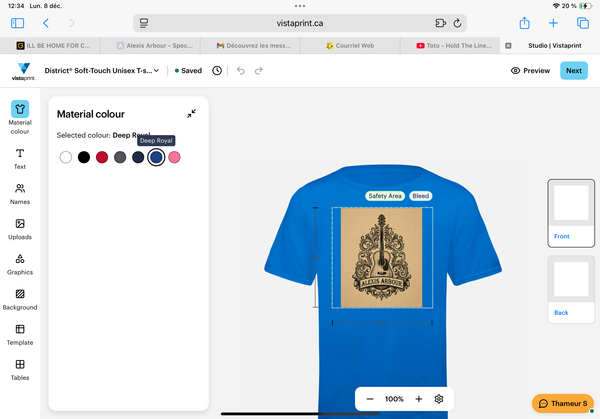Collapse the Material colour panel

pyautogui.click(x=191, y=114)
